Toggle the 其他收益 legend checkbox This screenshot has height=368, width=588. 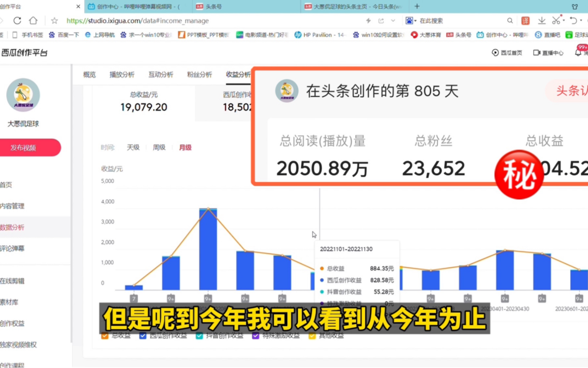tap(312, 336)
